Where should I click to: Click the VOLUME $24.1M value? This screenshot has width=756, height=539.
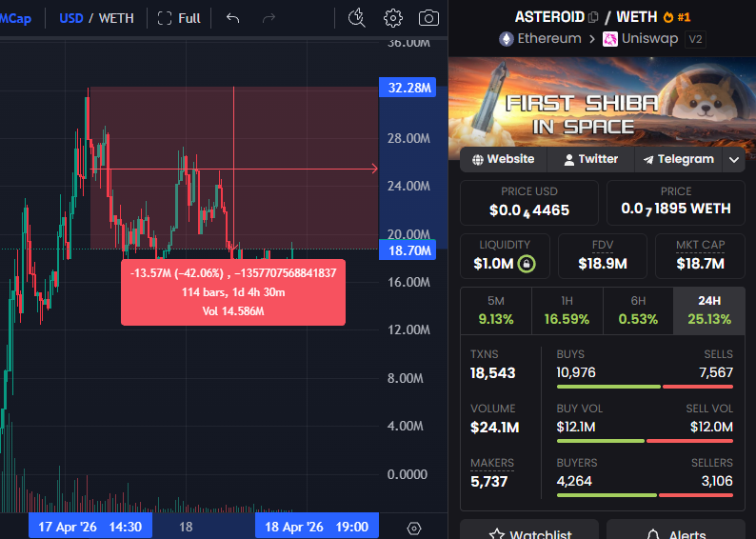click(495, 428)
